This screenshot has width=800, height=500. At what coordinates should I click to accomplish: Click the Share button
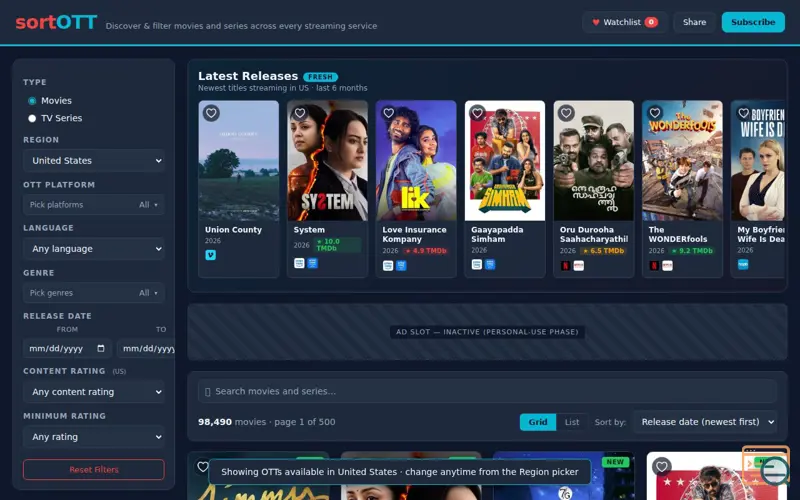point(694,22)
